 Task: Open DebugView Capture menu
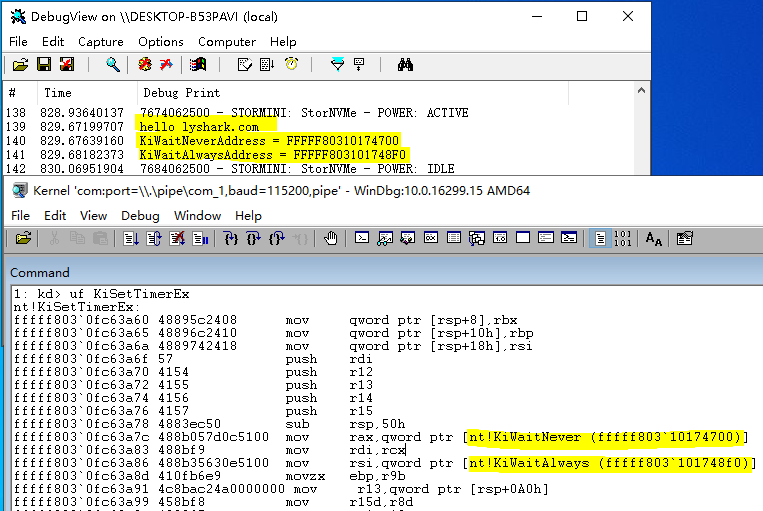[x=101, y=42]
